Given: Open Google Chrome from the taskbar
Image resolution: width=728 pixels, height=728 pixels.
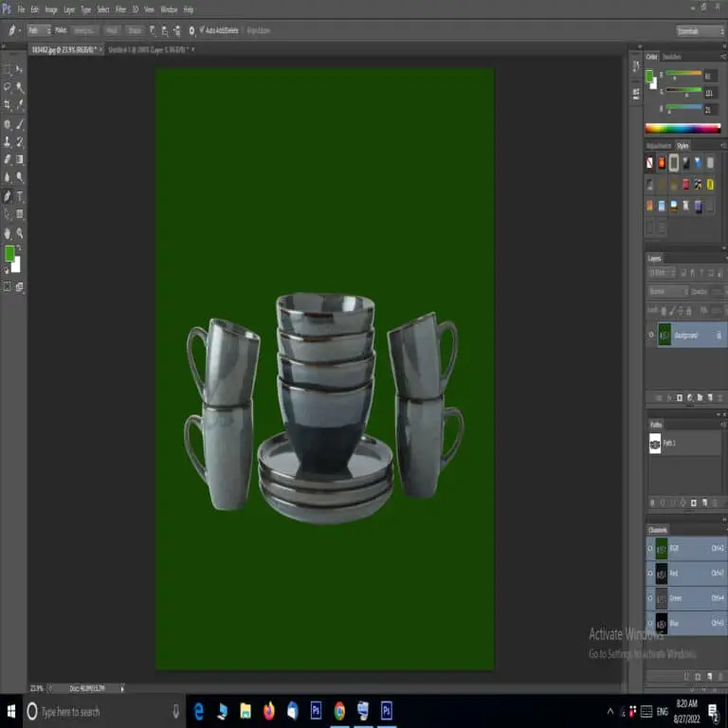Looking at the screenshot, I should tap(339, 711).
